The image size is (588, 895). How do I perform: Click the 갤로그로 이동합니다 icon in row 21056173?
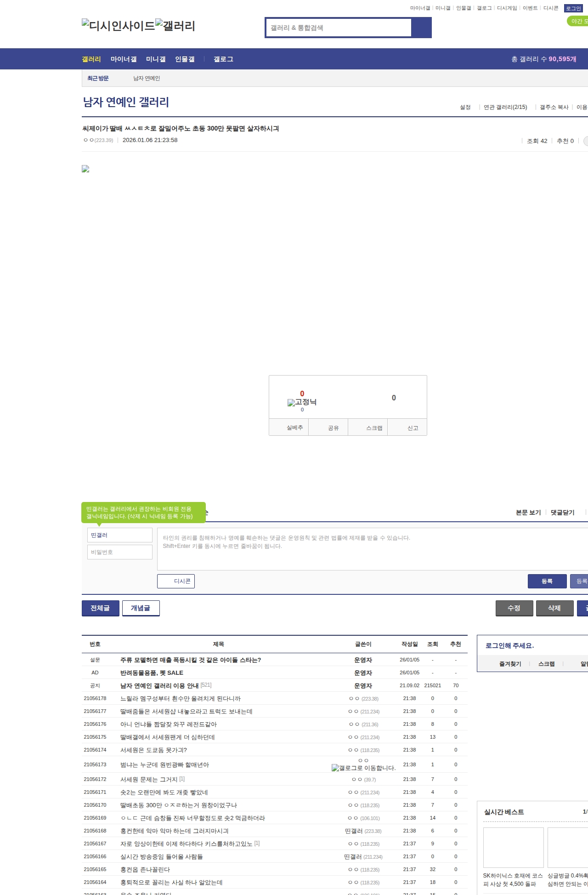363,768
